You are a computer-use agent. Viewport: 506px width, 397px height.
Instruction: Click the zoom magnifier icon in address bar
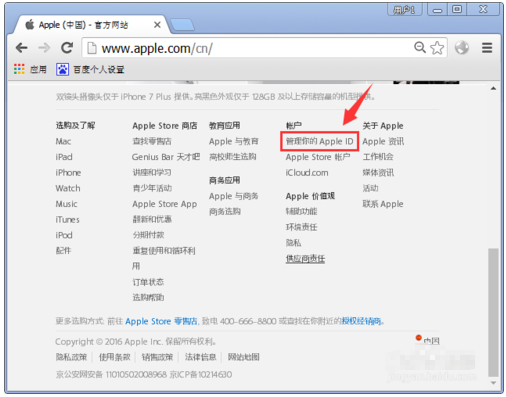(420, 47)
